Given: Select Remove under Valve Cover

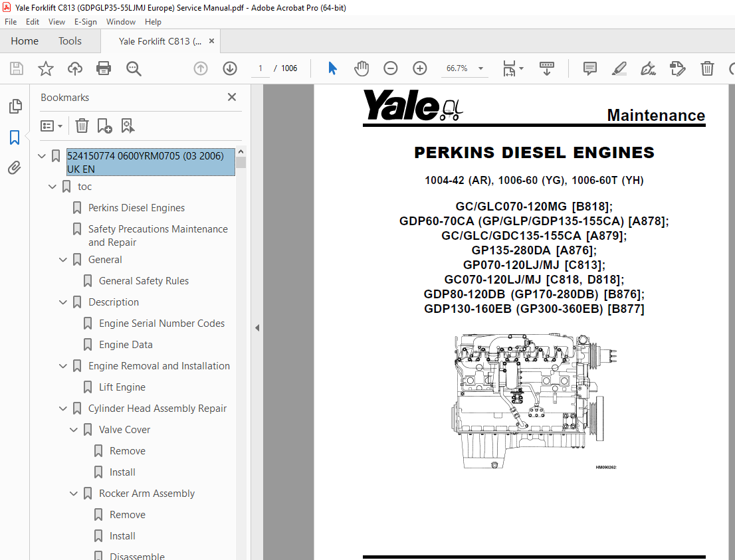Looking at the screenshot, I should pyautogui.click(x=128, y=451).
